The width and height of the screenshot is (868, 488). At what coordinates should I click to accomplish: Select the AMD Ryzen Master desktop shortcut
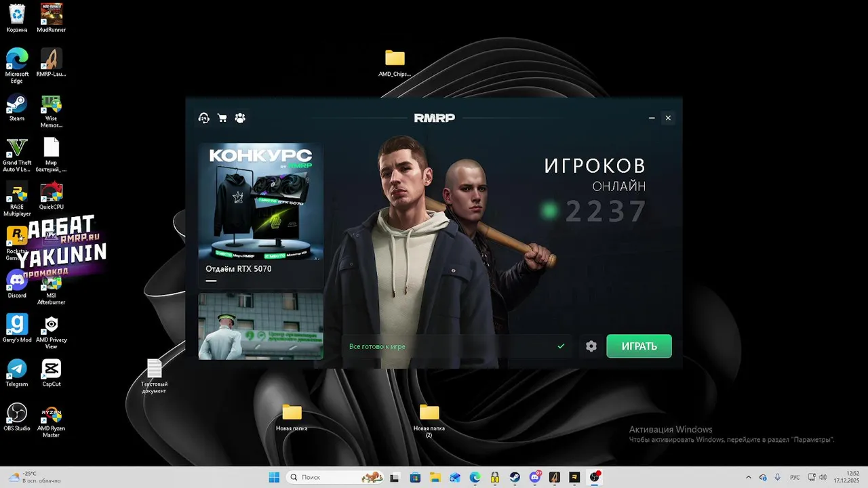(52, 421)
